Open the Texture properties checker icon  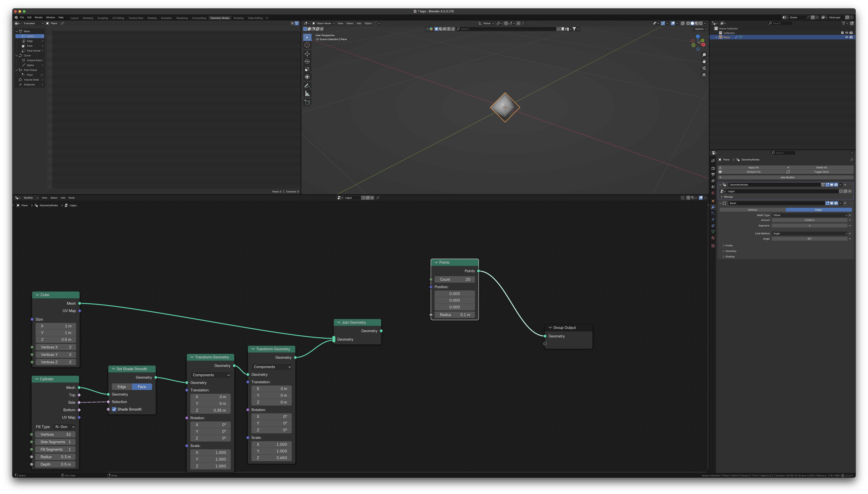pyautogui.click(x=713, y=246)
